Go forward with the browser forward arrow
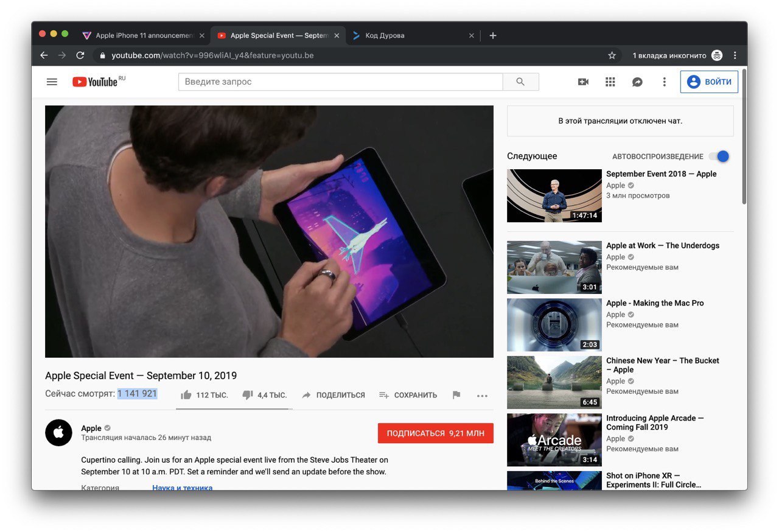This screenshot has width=779, height=532. click(62, 55)
